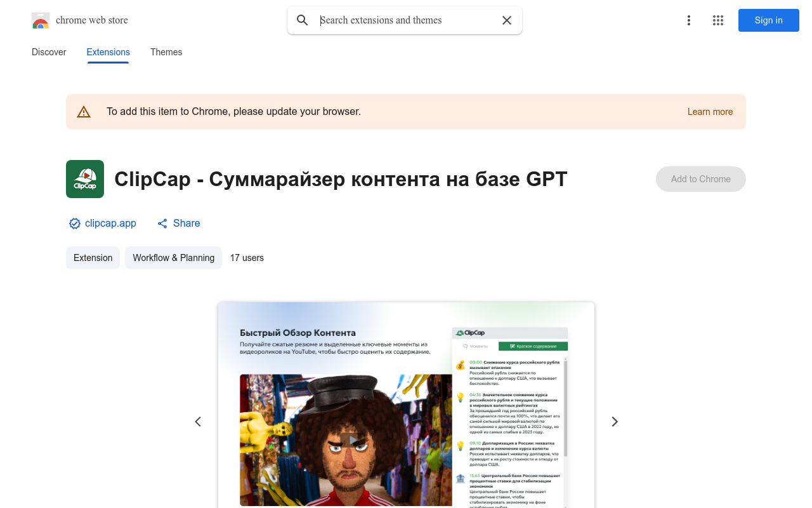
Task: Open the three-dot more options menu
Action: point(689,20)
